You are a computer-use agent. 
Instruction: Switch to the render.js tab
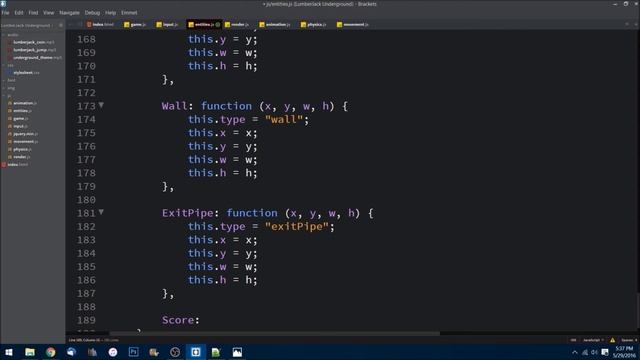237,24
